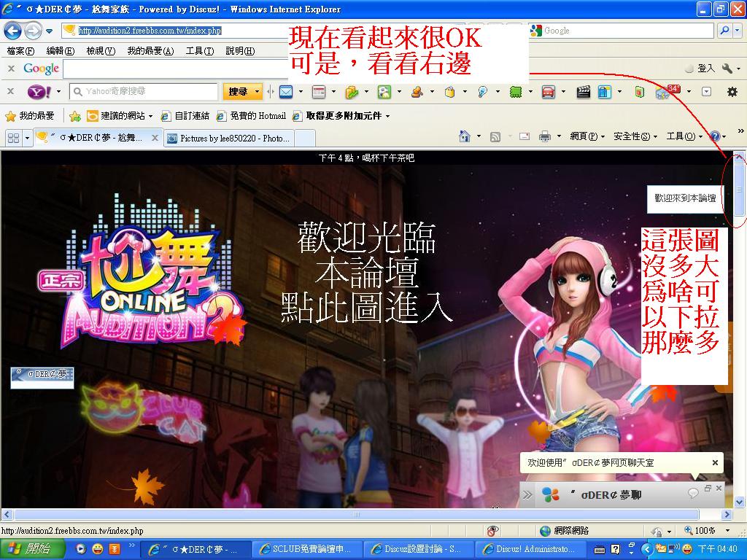Click the IE Forward navigation button
Screen dimensions: 747x560
point(33,31)
